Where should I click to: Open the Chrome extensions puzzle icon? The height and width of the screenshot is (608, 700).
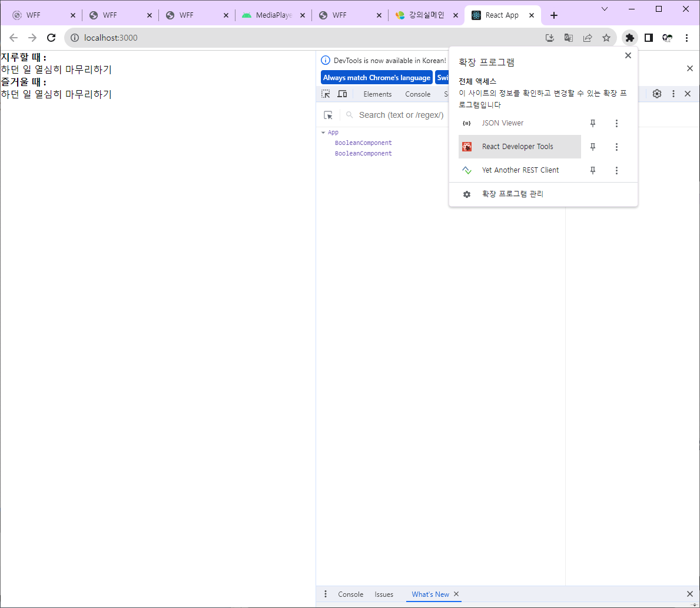tap(629, 38)
